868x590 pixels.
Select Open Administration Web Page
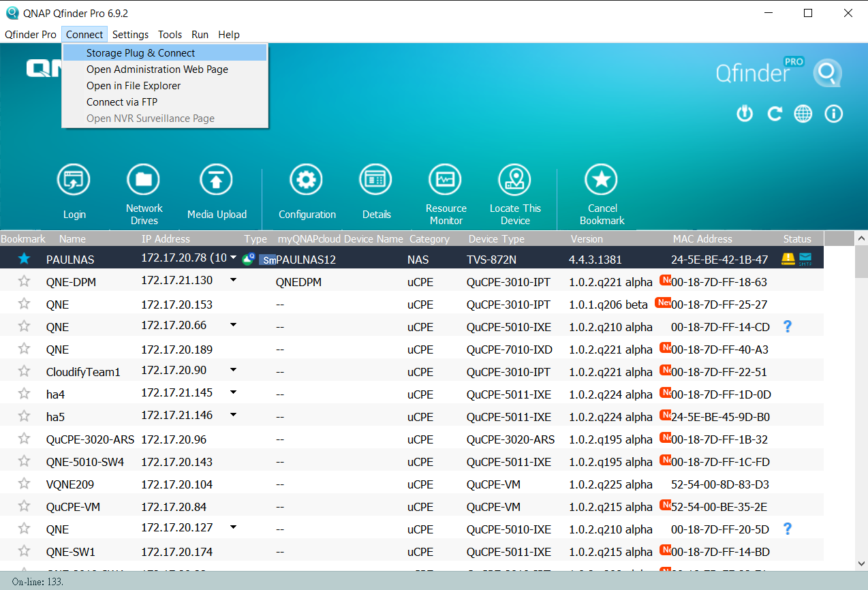[x=165, y=69]
